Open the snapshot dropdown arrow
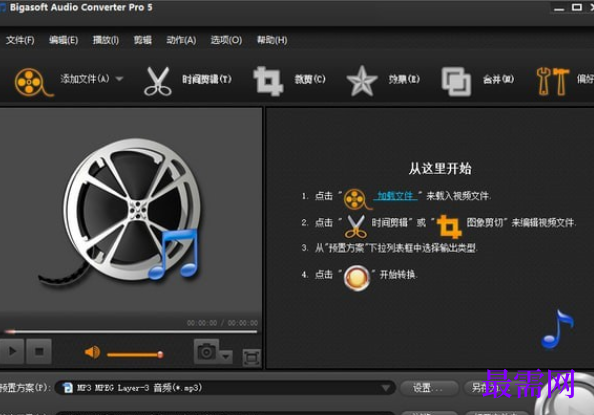The image size is (594, 415). 226,357
